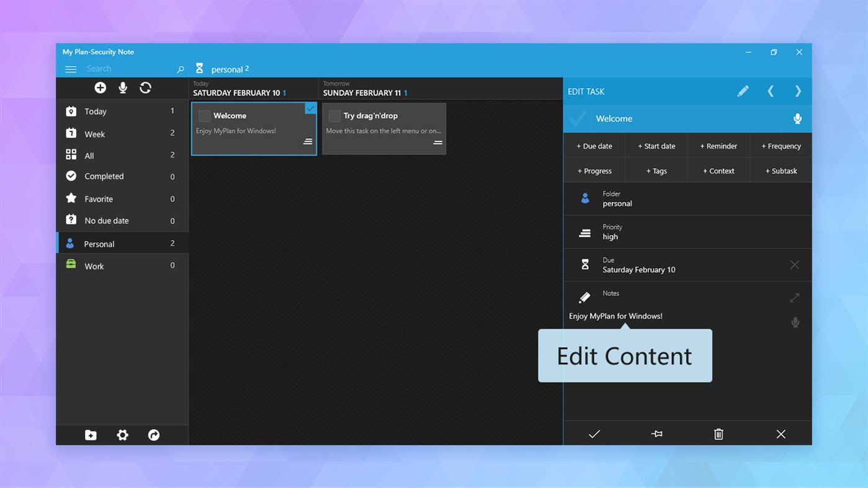This screenshot has width=868, height=488.
Task: Edit the task title using the pencil icon
Action: [x=743, y=91]
